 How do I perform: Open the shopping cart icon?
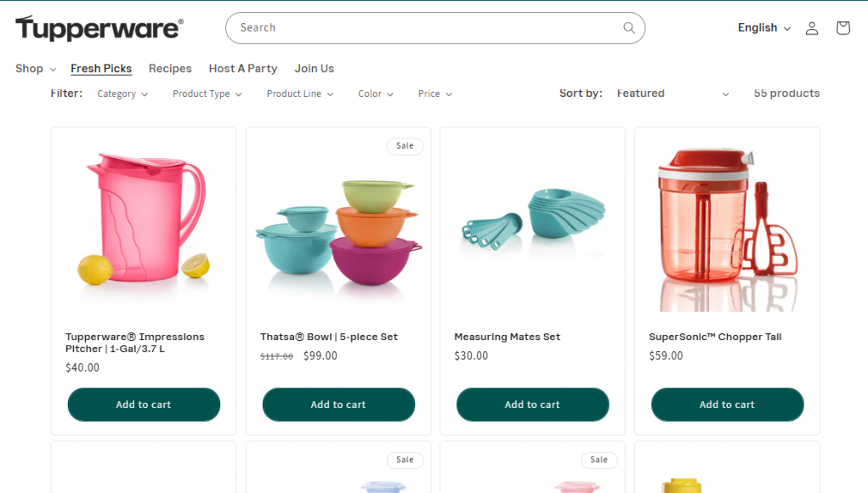pyautogui.click(x=842, y=28)
